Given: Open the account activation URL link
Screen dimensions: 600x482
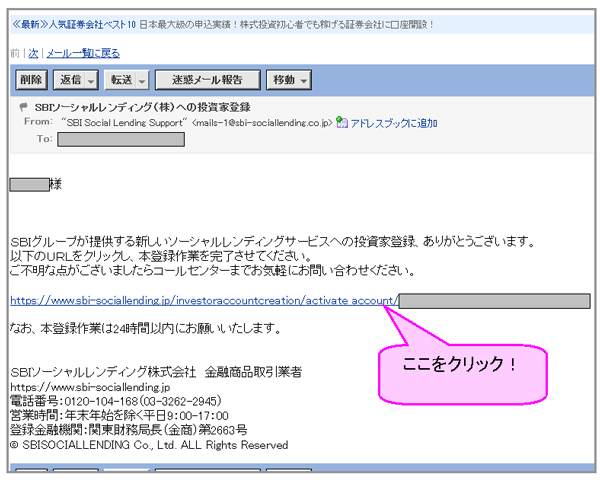Looking at the screenshot, I should 204,301.
